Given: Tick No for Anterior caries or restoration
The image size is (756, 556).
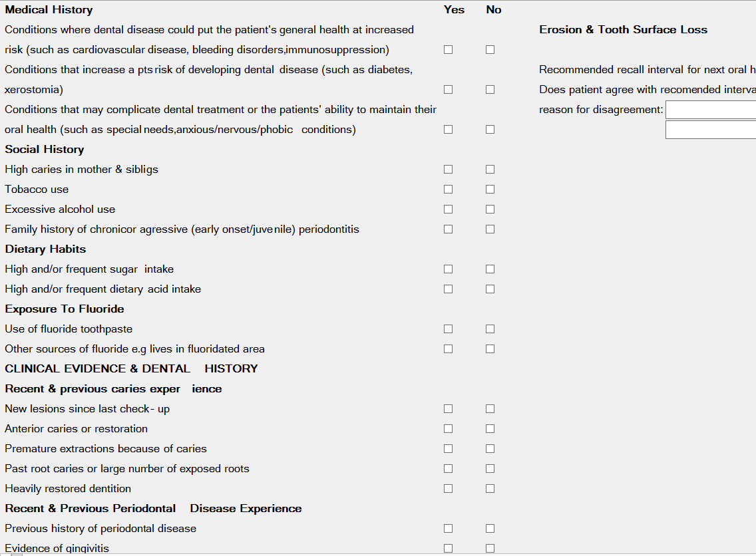Looking at the screenshot, I should 490,429.
